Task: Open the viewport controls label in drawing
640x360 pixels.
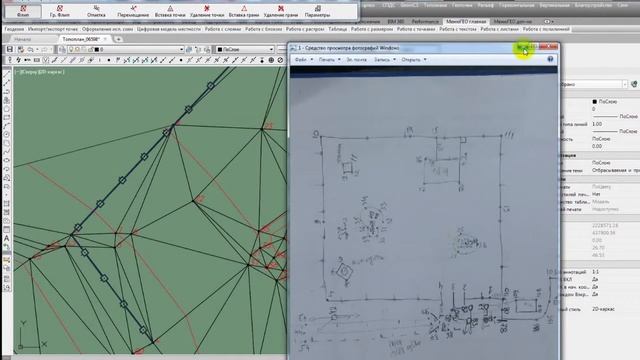Action: click(40, 72)
